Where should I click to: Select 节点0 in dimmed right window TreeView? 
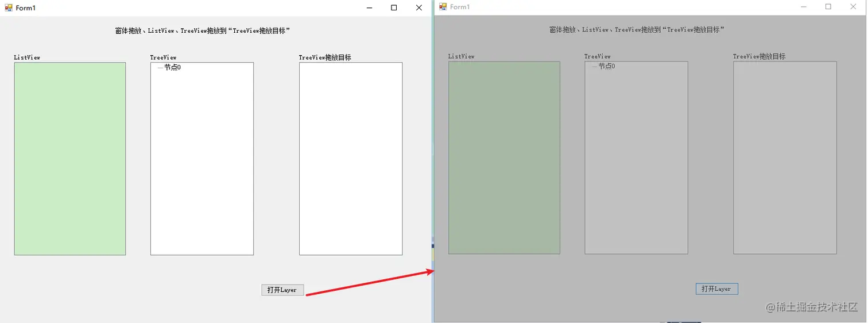pos(606,66)
